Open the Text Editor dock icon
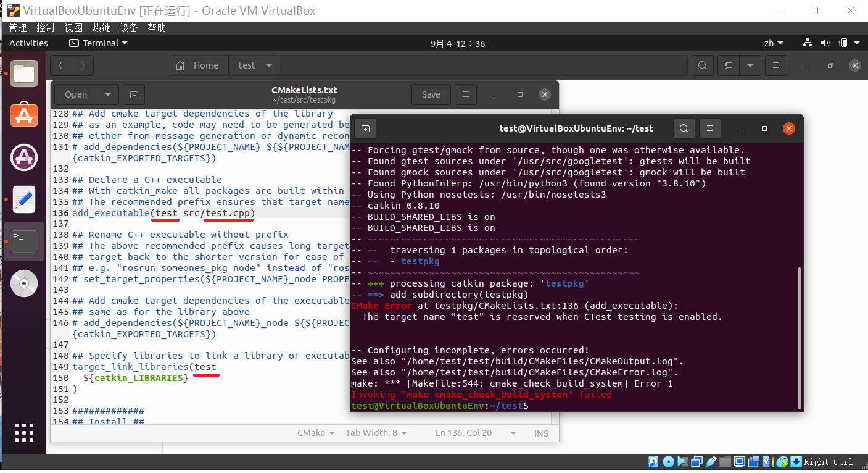 coord(24,199)
